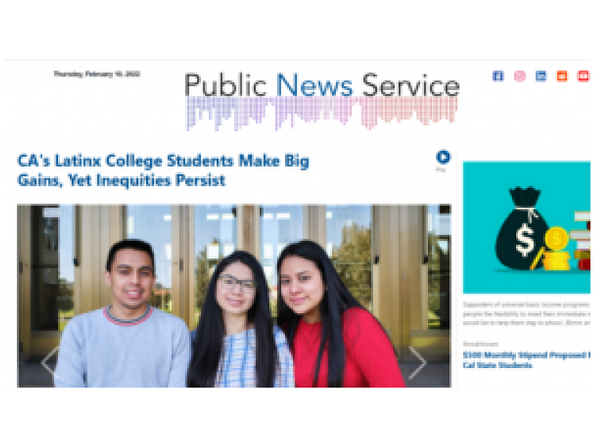Screen dimensions: 600x443
Task: Click the Play label under audio icon
Action: (441, 169)
